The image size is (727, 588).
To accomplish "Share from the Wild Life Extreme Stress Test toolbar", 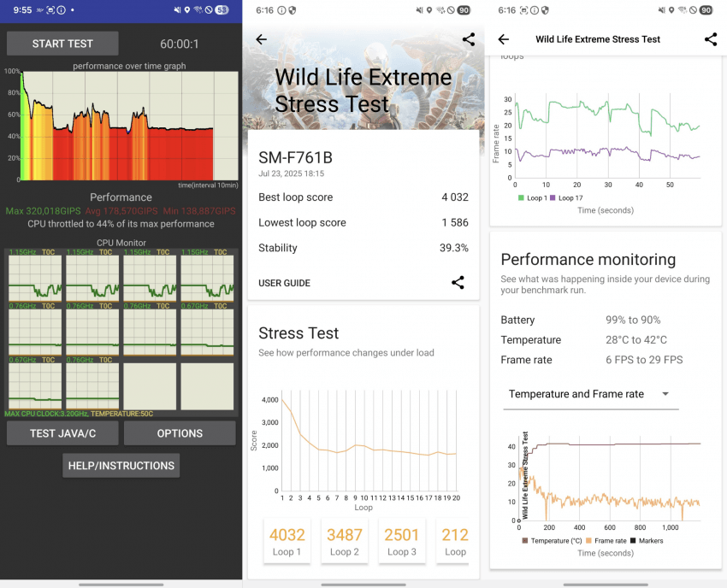I will (710, 39).
